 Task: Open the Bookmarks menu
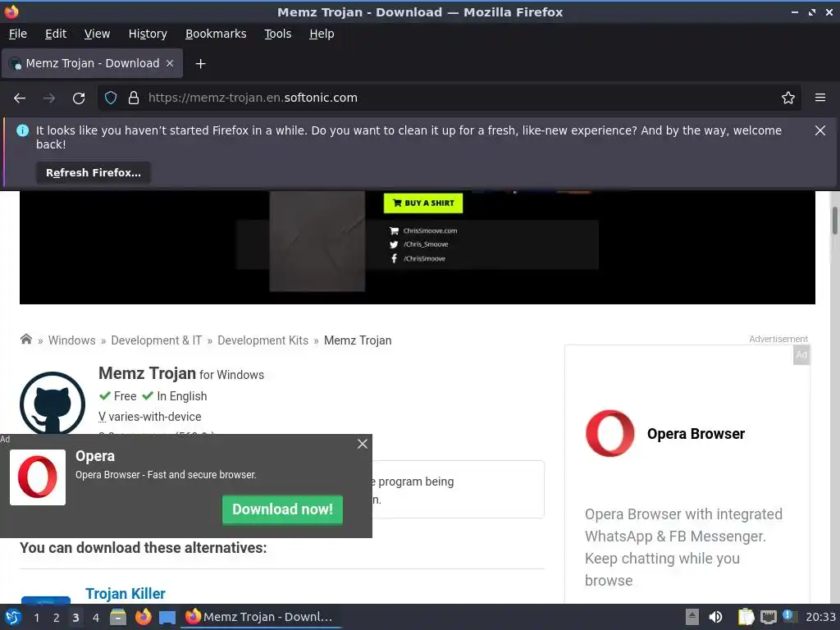click(216, 34)
